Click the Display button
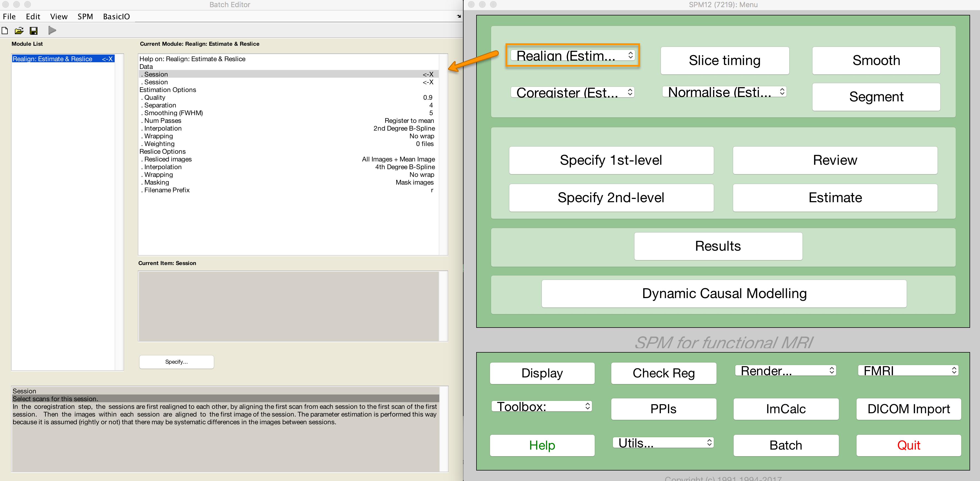 tap(542, 373)
